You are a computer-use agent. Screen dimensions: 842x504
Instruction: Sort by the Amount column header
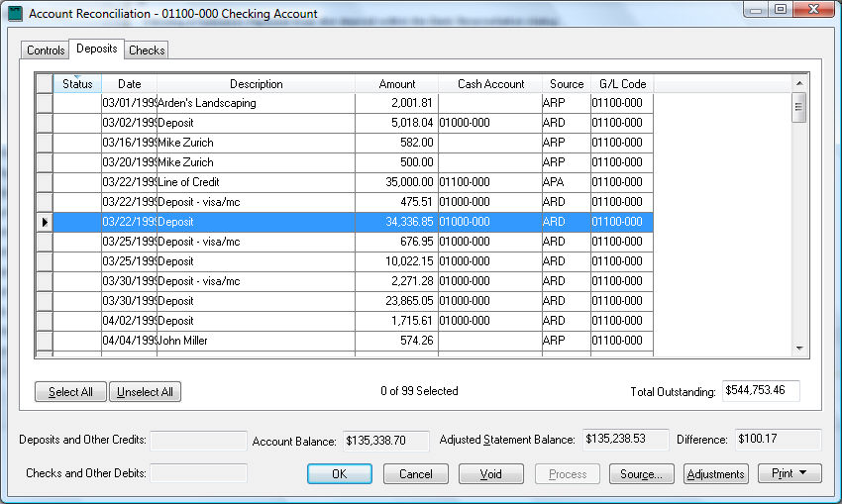coord(397,84)
